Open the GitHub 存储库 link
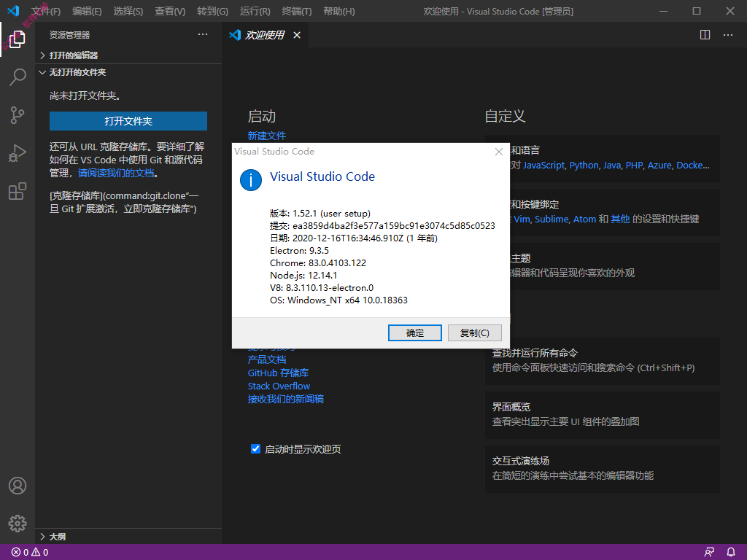The height and width of the screenshot is (560, 747). coord(278,373)
